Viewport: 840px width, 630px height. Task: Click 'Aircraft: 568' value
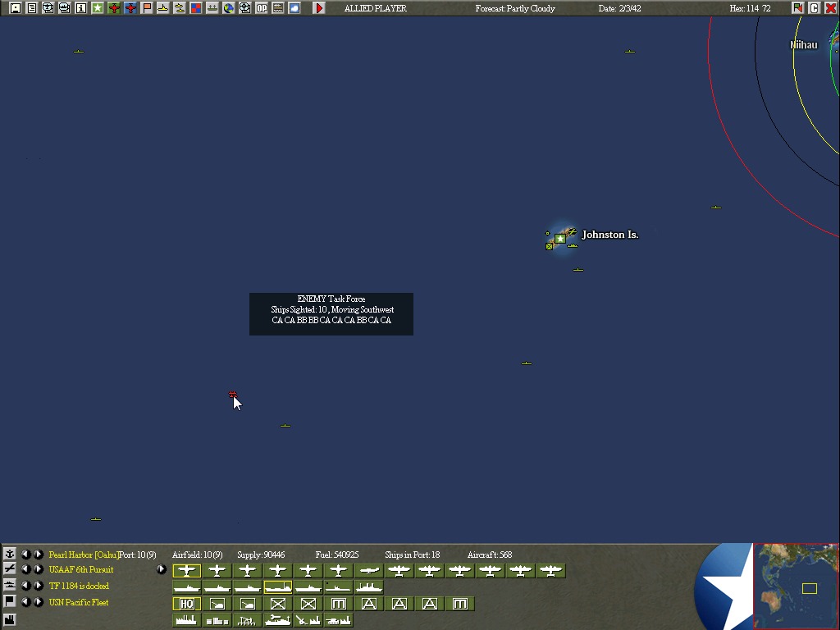(x=490, y=555)
